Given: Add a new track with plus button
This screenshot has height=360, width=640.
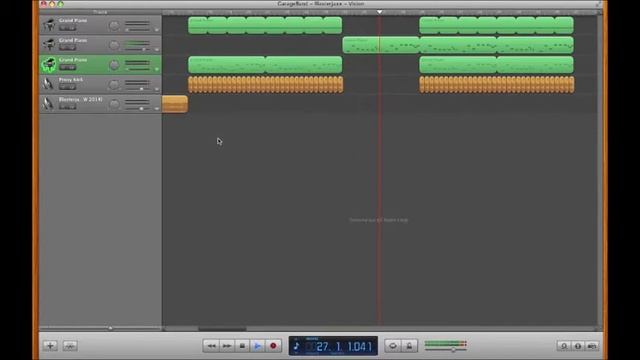Looking at the screenshot, I should pyautogui.click(x=50, y=346).
